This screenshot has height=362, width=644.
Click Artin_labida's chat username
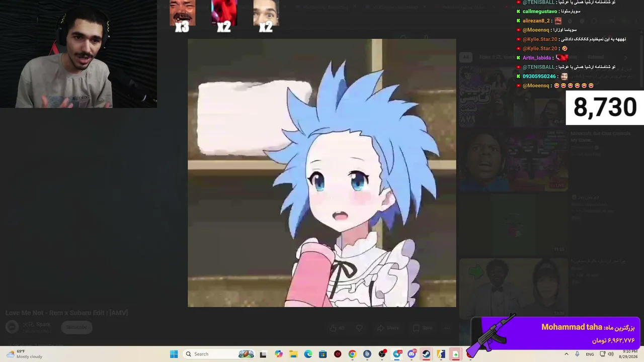coord(537,58)
